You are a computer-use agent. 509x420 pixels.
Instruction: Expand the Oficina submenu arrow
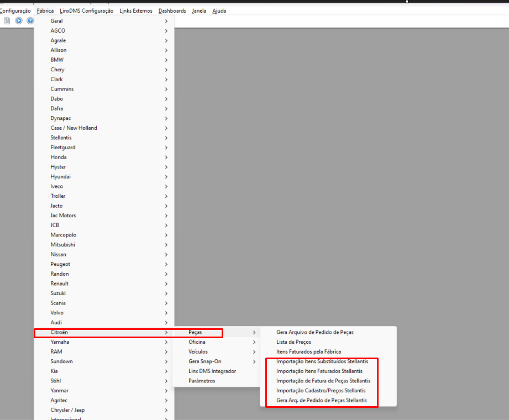[x=254, y=342]
